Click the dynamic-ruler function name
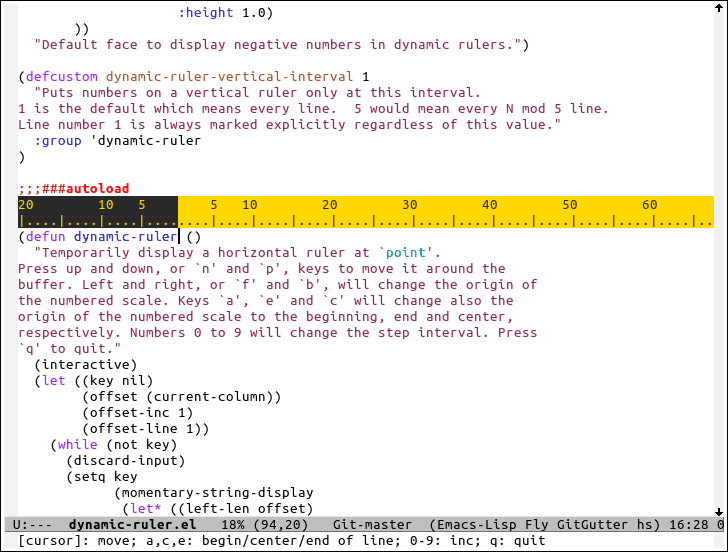This screenshot has height=552, width=728. tap(125, 237)
